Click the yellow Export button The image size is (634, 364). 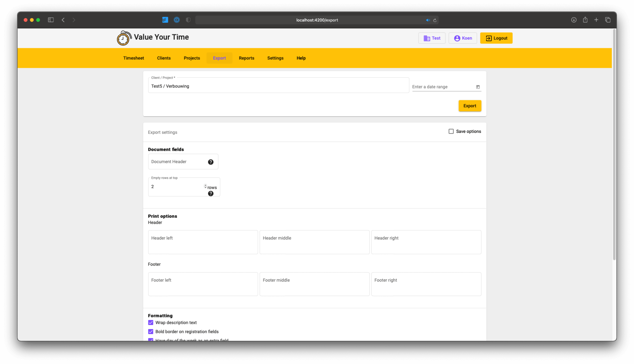(x=469, y=106)
